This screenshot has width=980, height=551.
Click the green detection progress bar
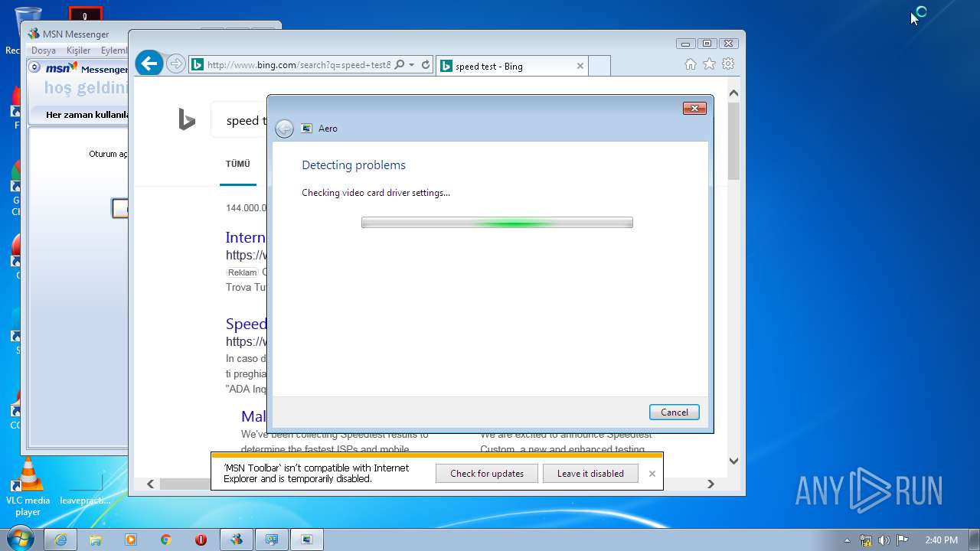[x=497, y=223]
